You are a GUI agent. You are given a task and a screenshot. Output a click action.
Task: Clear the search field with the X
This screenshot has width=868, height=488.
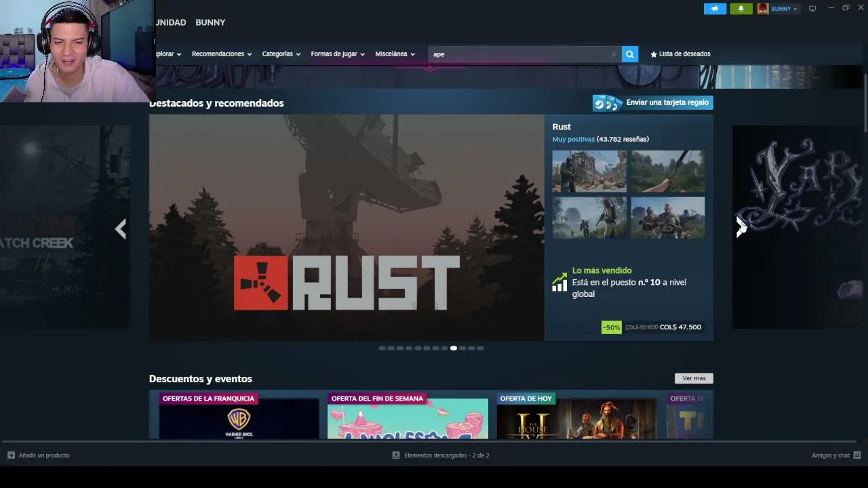point(614,54)
